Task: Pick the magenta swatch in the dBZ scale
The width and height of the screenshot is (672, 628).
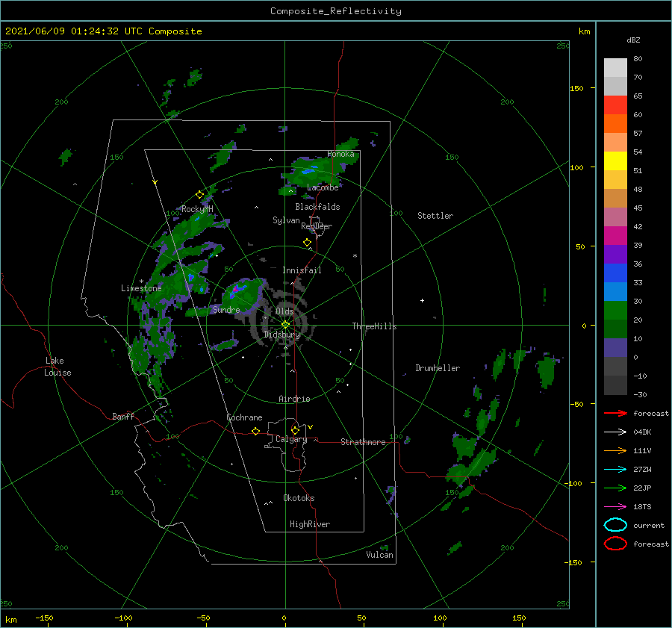Action: pos(615,235)
